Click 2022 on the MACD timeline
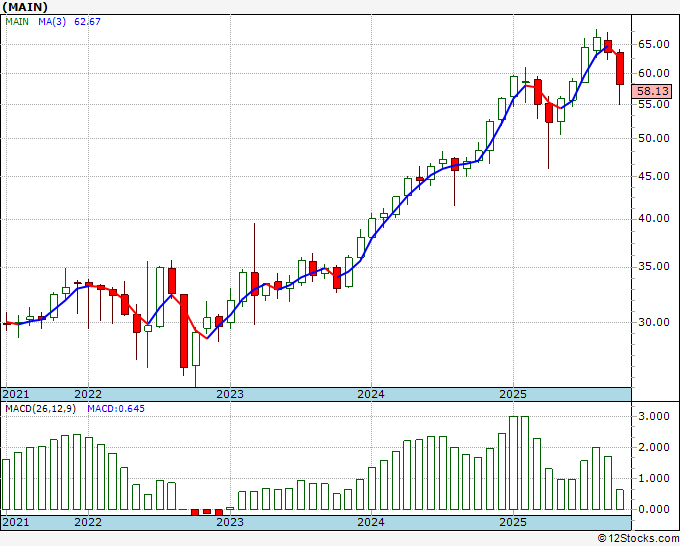 [88, 522]
